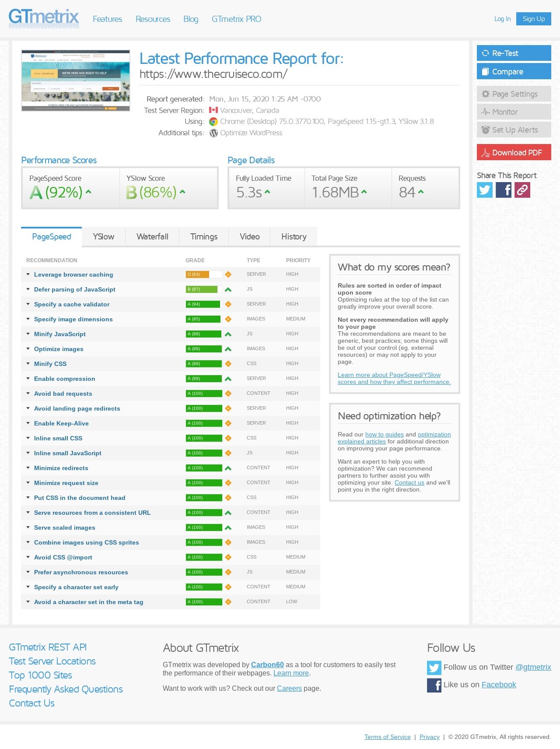This screenshot has width=560, height=749.
Task: Click the WordPress icon beside Additional tips
Action: pos(213,133)
